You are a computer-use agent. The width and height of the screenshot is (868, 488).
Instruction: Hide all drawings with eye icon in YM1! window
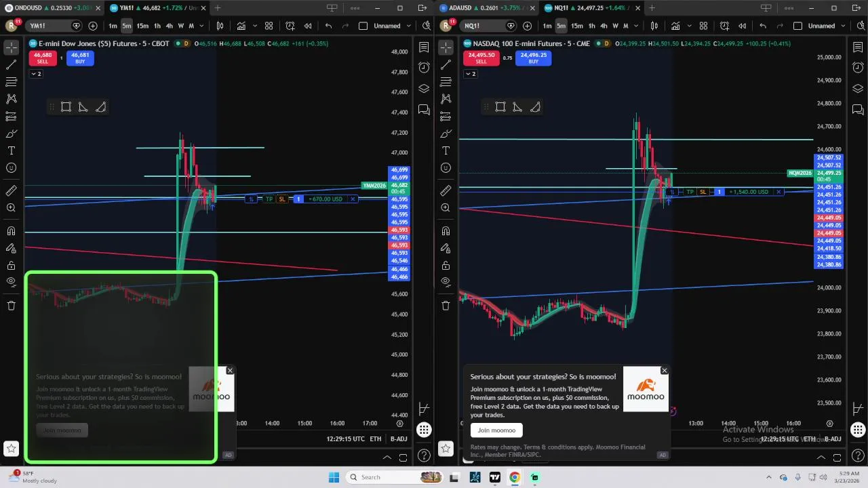(x=11, y=282)
